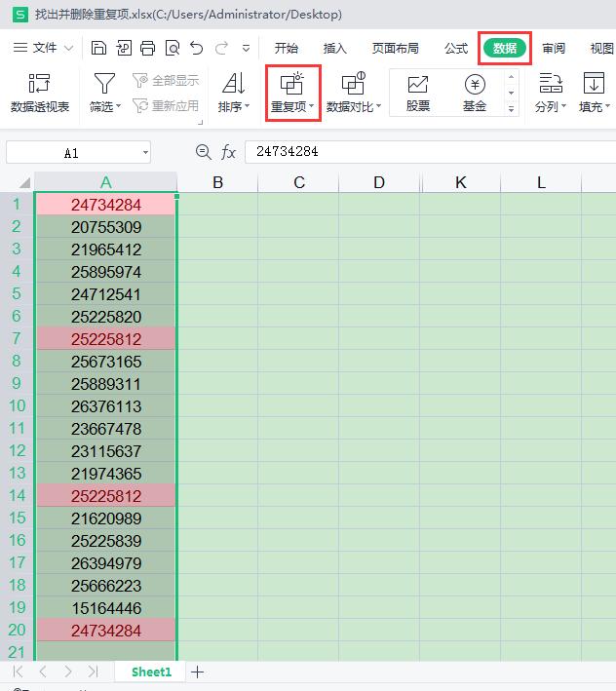Viewport: 616px width, 691px height.
Task: Click the Undo arrow
Action: [197, 48]
